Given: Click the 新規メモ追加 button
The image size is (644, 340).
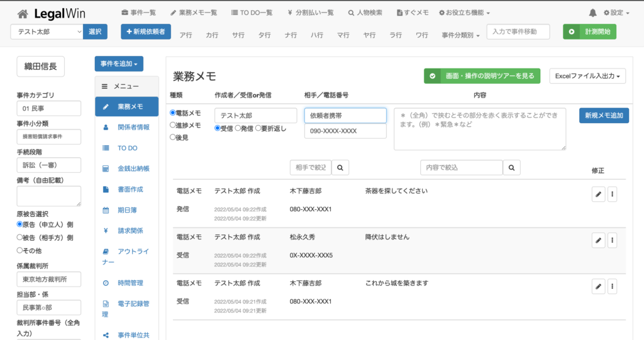Looking at the screenshot, I should click(x=604, y=116).
